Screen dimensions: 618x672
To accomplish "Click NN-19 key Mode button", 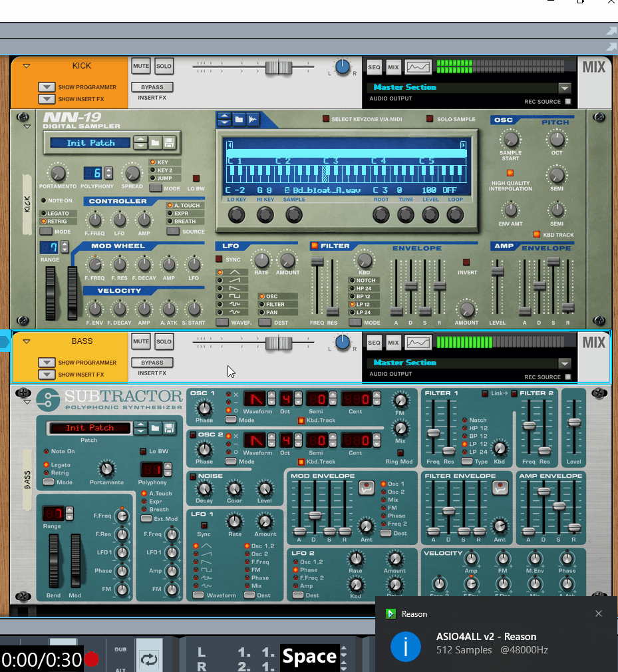I will pyautogui.click(x=156, y=188).
